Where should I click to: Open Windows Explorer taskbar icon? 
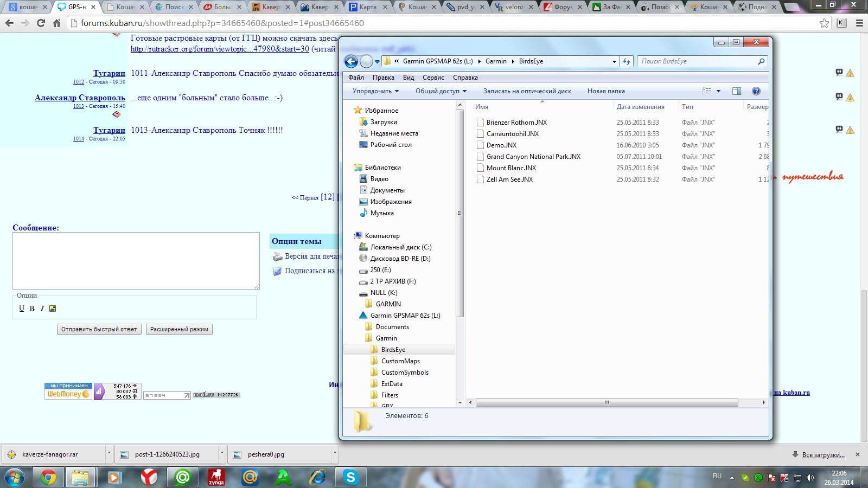(80, 477)
